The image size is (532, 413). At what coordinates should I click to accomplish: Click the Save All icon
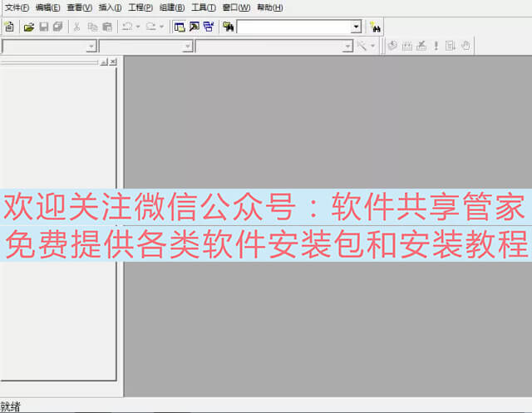[58, 27]
